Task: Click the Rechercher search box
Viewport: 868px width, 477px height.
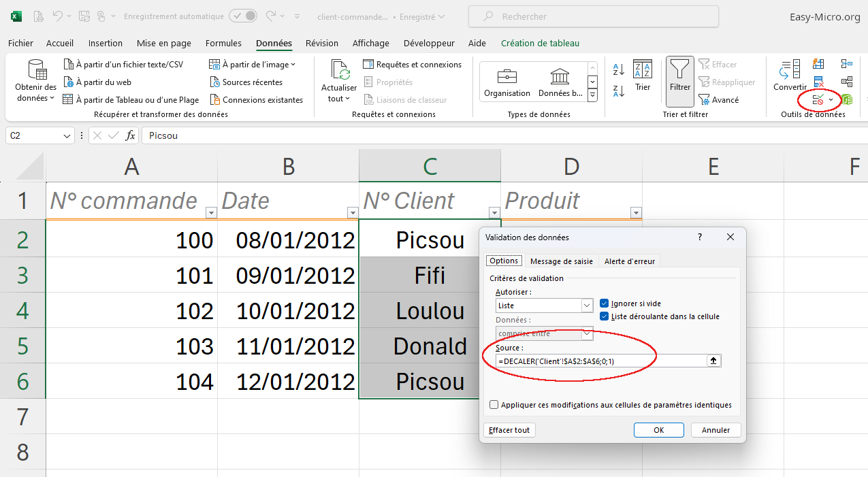Action: (x=594, y=16)
